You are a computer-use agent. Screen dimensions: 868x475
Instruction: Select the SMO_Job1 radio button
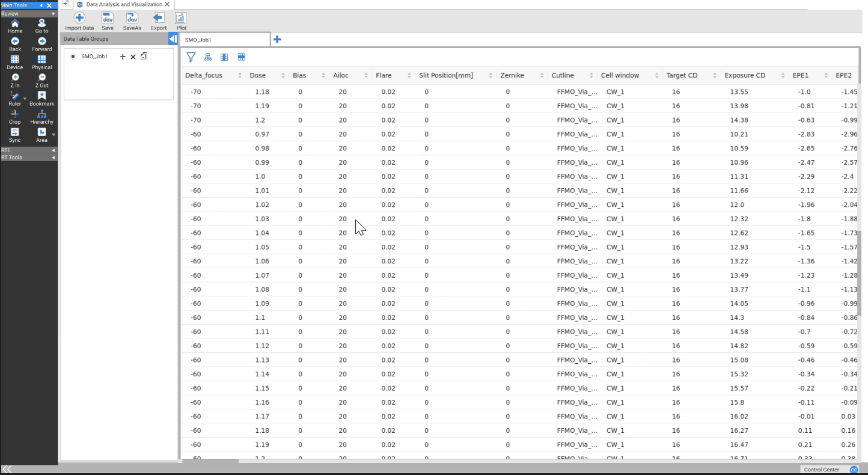73,57
